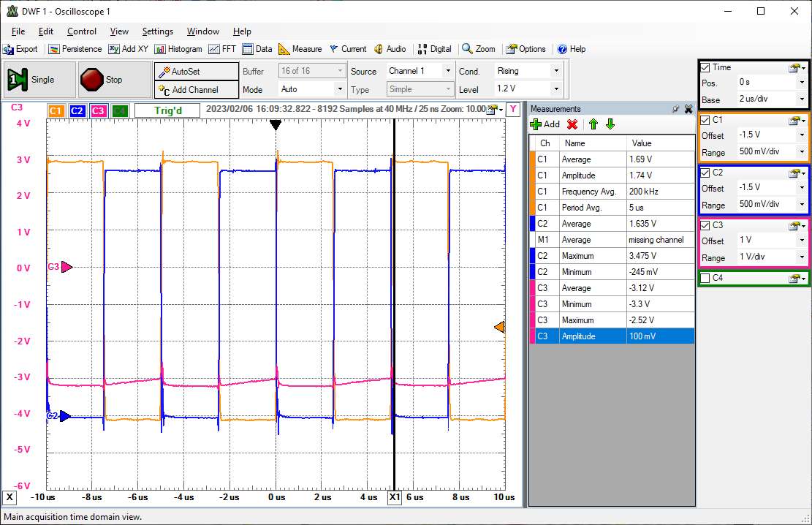Viewport: 812px width, 525px height.
Task: Remove measurement with red X icon
Action: tap(572, 124)
